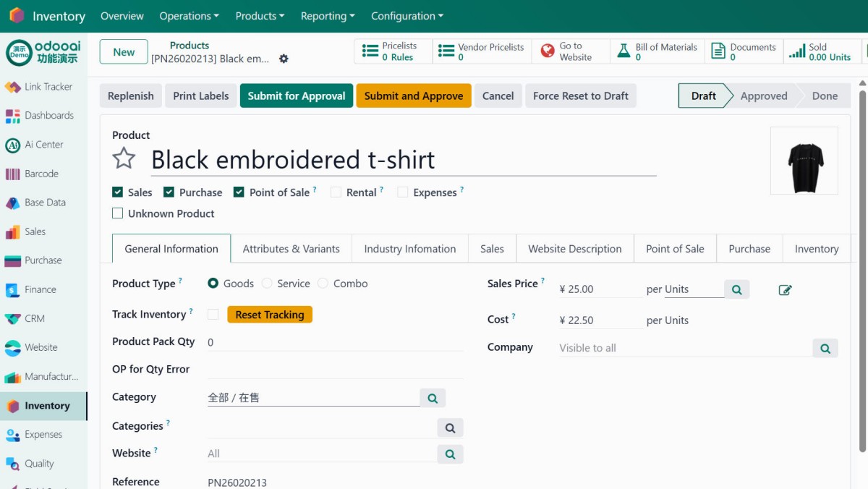Expand the Reporting menu
The width and height of the screenshot is (868, 489).
328,16
